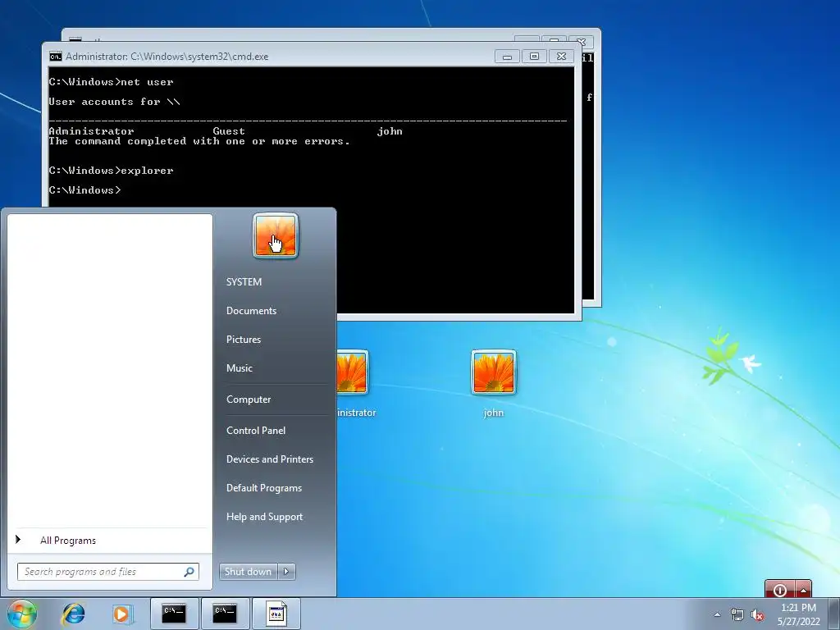Image resolution: width=840 pixels, height=630 pixels.
Task: Maximize the Administrator cmd.exe window
Action: (x=534, y=57)
